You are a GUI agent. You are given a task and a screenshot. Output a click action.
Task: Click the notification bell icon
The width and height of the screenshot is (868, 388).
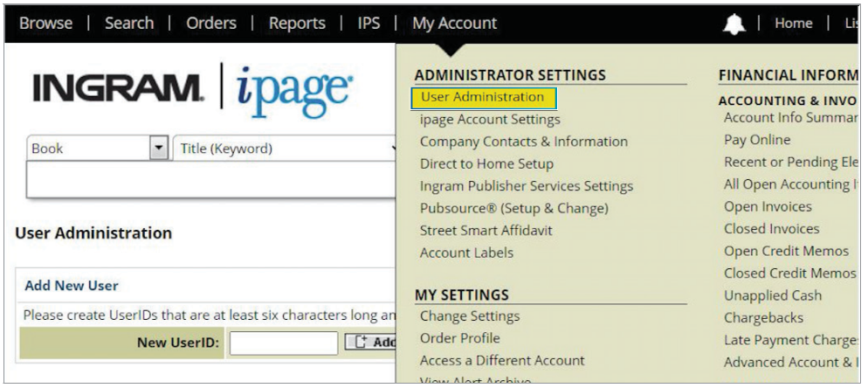(x=734, y=24)
